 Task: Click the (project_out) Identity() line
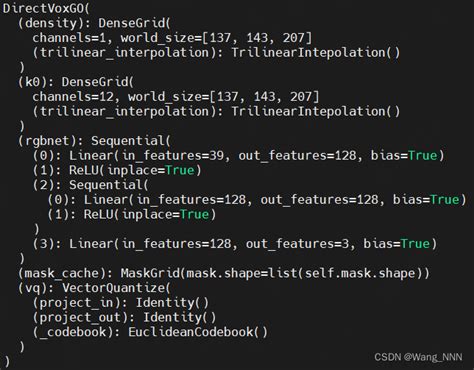click(124, 317)
